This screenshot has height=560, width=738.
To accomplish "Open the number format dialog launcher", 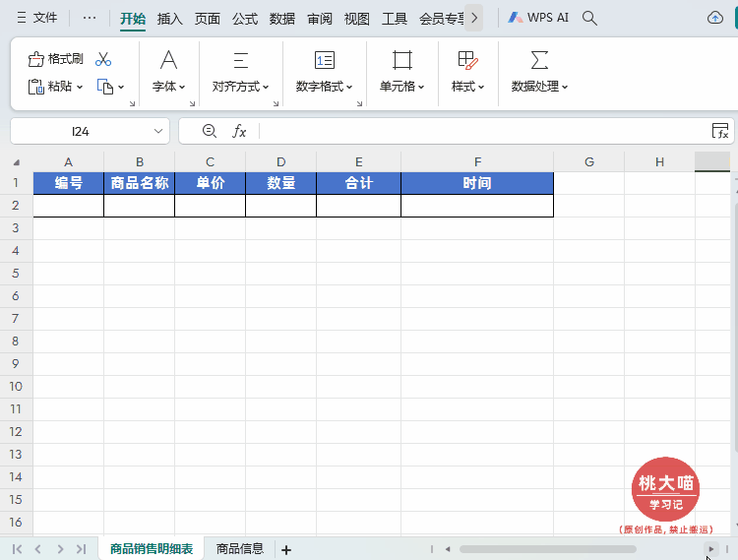I will 359,103.
